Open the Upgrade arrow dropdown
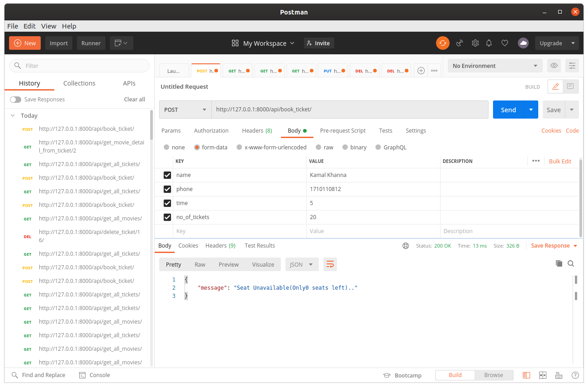The height and width of the screenshot is (387, 588). pos(573,43)
